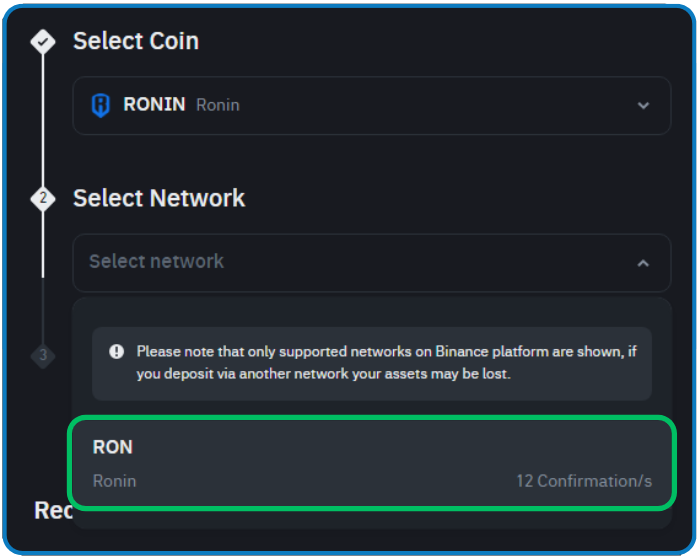Click the partially hidden Rec heading
Image resolution: width=699 pixels, height=560 pixels.
(x=53, y=511)
